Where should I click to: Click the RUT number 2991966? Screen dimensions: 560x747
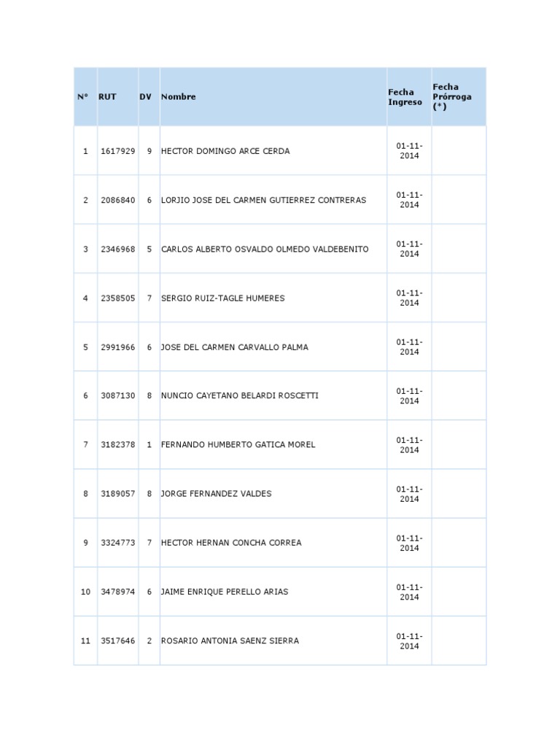[118, 347]
